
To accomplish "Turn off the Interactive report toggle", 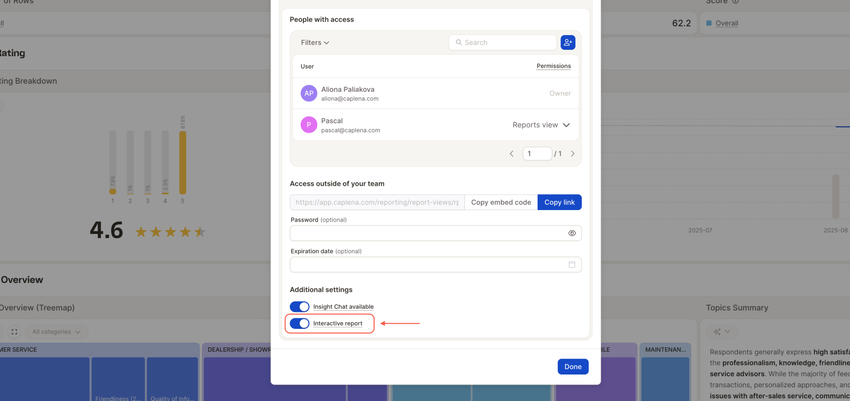I will point(300,323).
